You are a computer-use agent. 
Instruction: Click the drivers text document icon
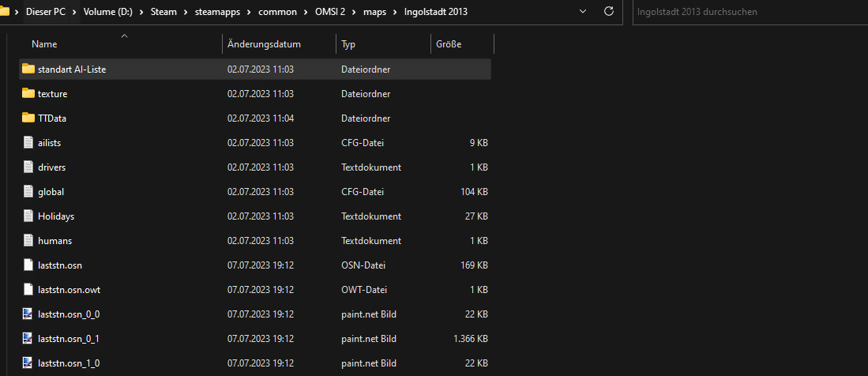[28, 167]
